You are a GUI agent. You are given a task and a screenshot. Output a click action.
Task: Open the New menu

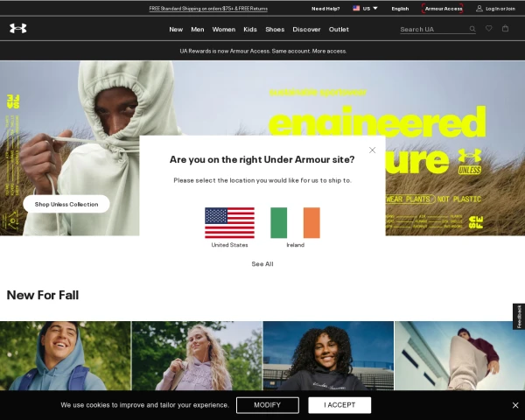coord(176,30)
